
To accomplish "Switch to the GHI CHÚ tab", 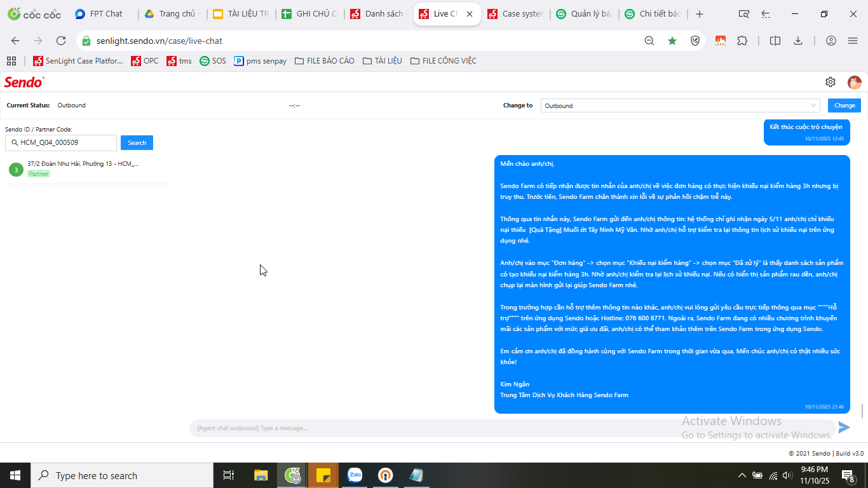I will 309,14.
